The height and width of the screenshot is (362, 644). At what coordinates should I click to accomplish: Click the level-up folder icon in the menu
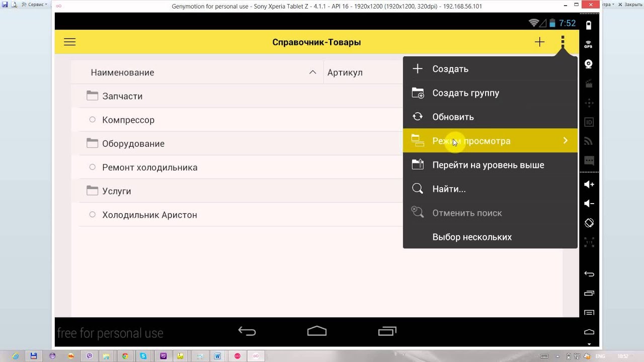click(x=418, y=165)
